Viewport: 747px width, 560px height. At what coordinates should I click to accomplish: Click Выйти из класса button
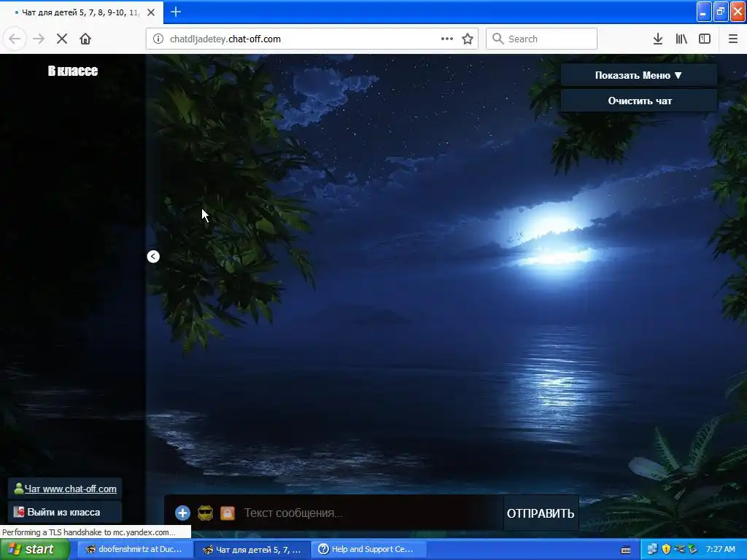pyautogui.click(x=64, y=513)
